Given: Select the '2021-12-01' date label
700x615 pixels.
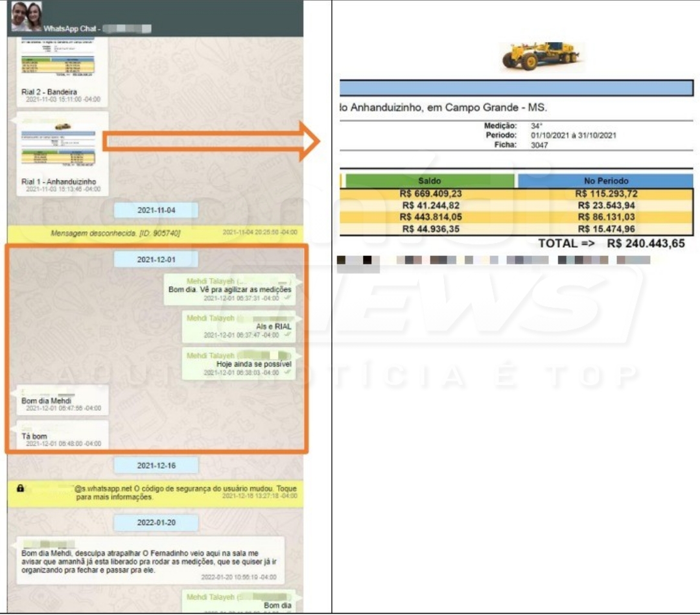Looking at the screenshot, I should (x=156, y=259).
